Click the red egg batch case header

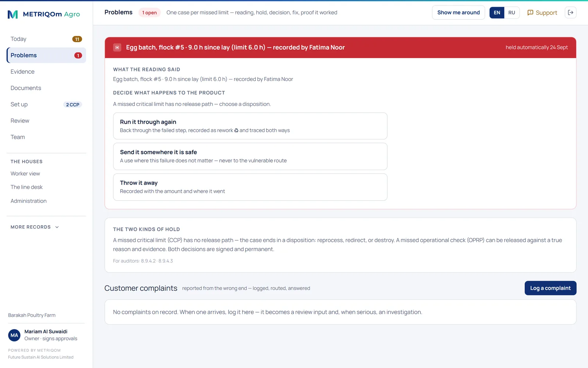[x=340, y=47]
